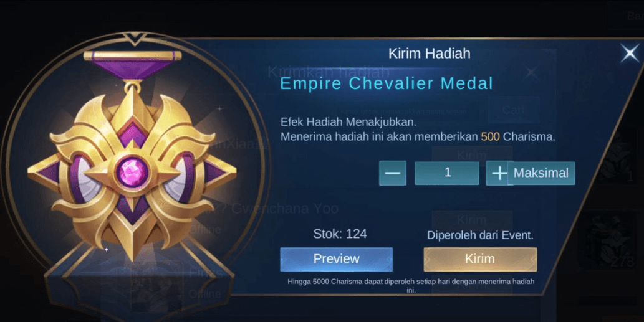Select the faded friend-name search field

pos(409,111)
